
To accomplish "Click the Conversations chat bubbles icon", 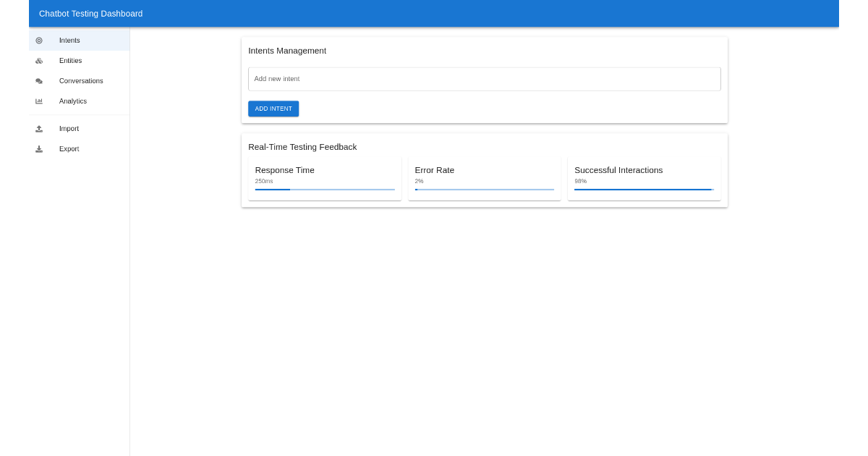I will (x=39, y=81).
